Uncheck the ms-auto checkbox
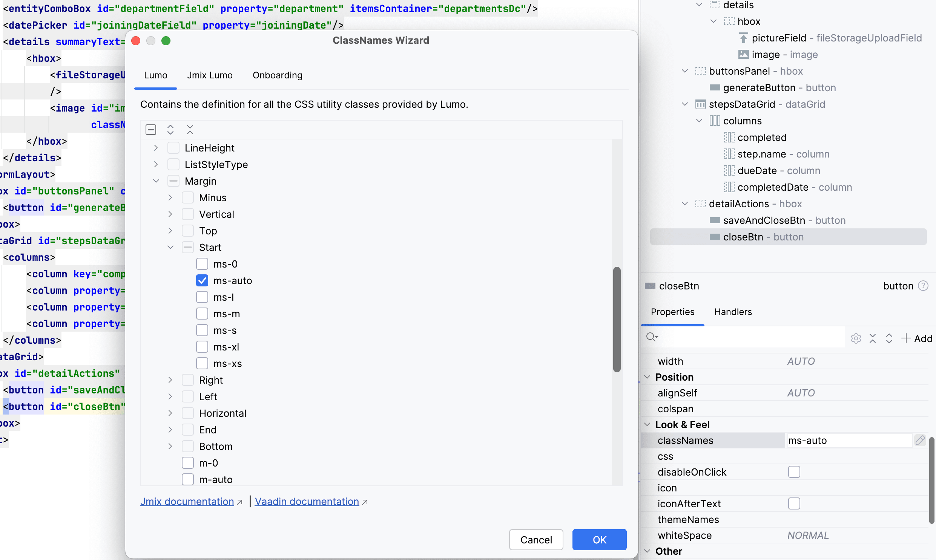 [x=202, y=281]
